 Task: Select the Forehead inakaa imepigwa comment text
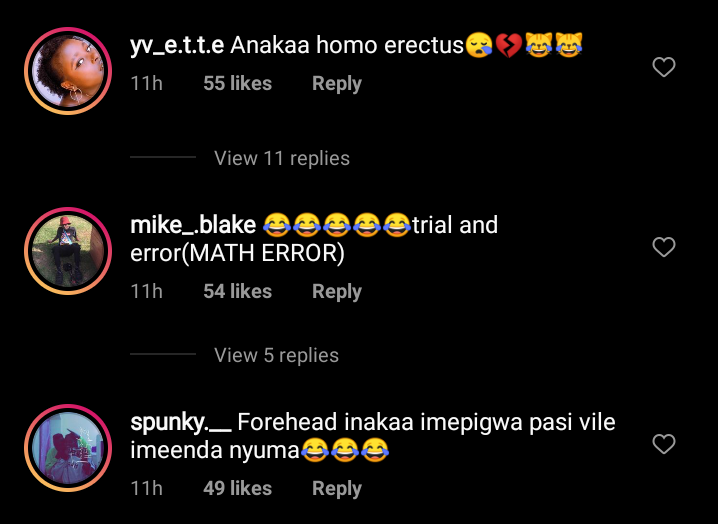point(373,436)
